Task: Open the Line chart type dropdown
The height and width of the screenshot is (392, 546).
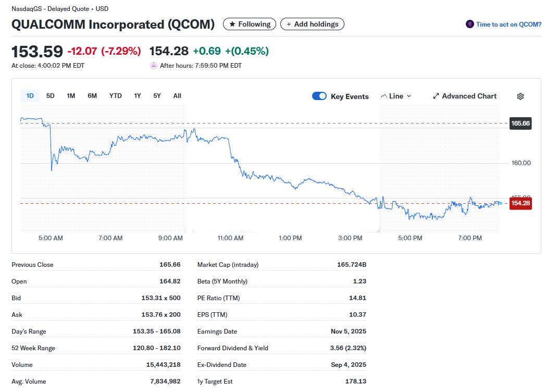Action: (x=396, y=96)
